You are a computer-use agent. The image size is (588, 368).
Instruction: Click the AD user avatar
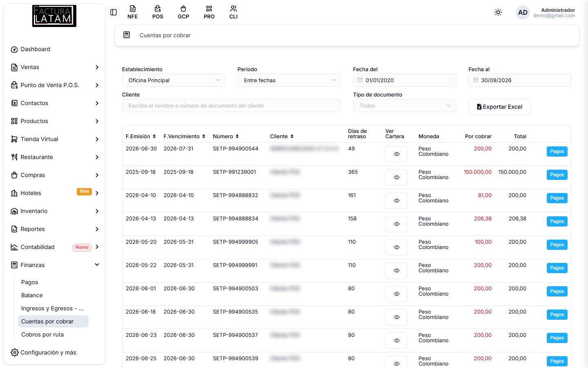[x=523, y=12]
